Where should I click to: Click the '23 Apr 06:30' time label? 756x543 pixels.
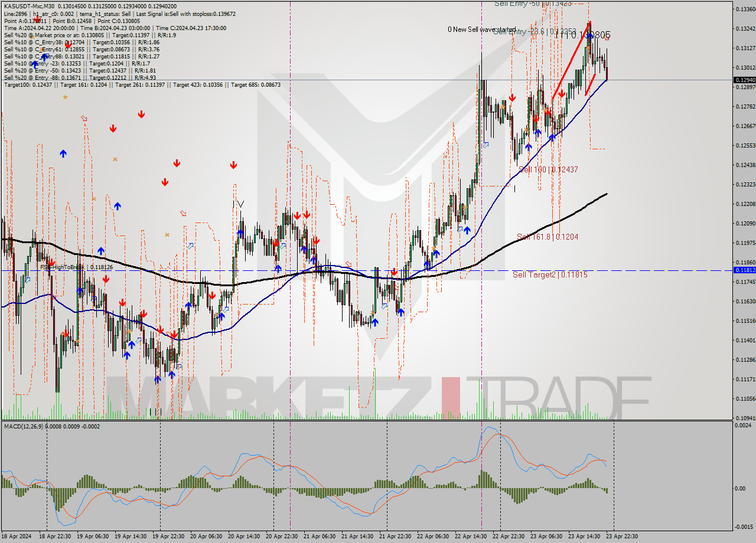546,537
